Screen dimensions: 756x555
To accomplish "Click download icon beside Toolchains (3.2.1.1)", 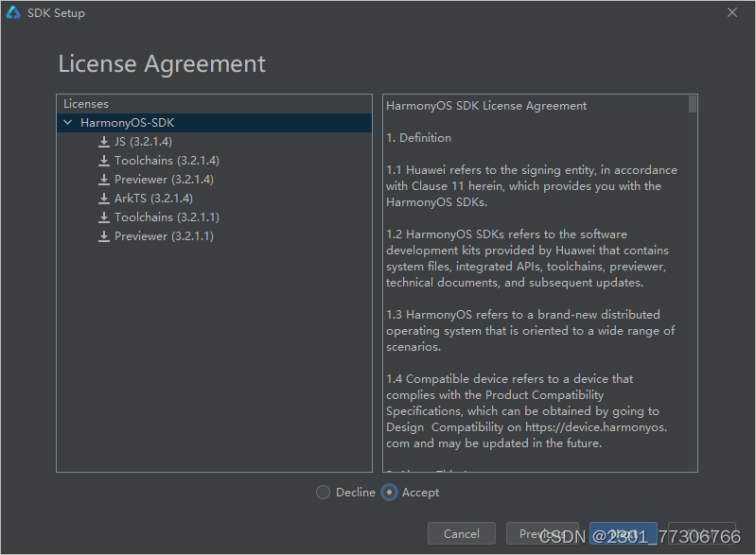I will (104, 217).
